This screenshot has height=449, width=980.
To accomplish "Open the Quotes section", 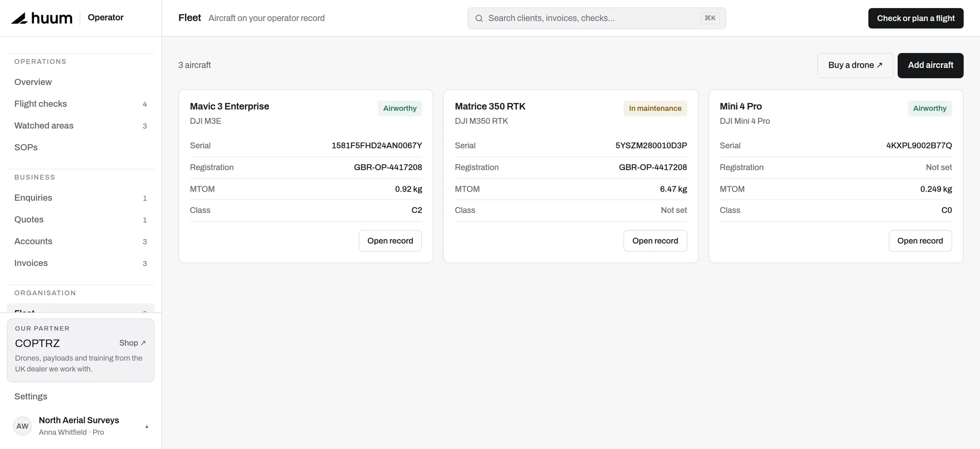I will point(81,220).
